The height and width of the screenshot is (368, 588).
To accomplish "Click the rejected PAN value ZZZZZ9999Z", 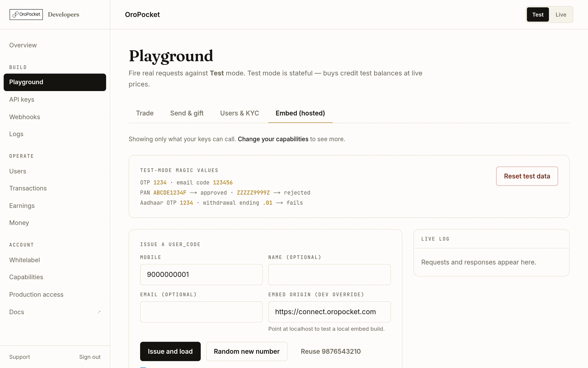I will pyautogui.click(x=253, y=193).
